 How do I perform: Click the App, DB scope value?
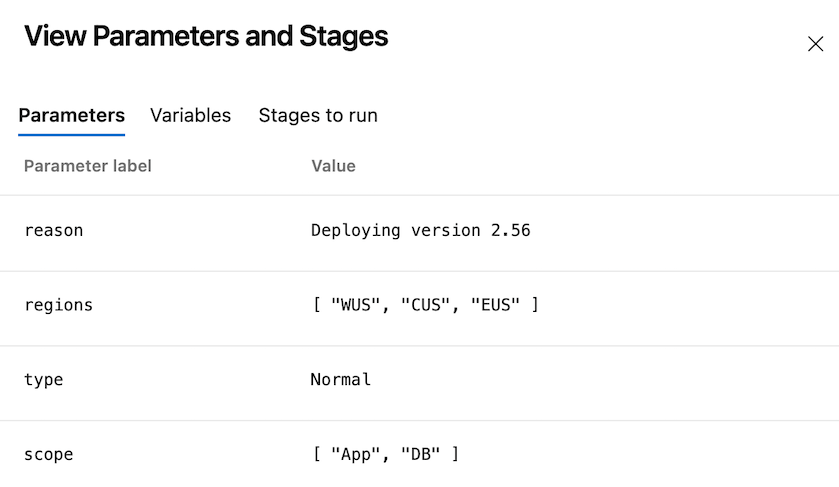(x=385, y=455)
